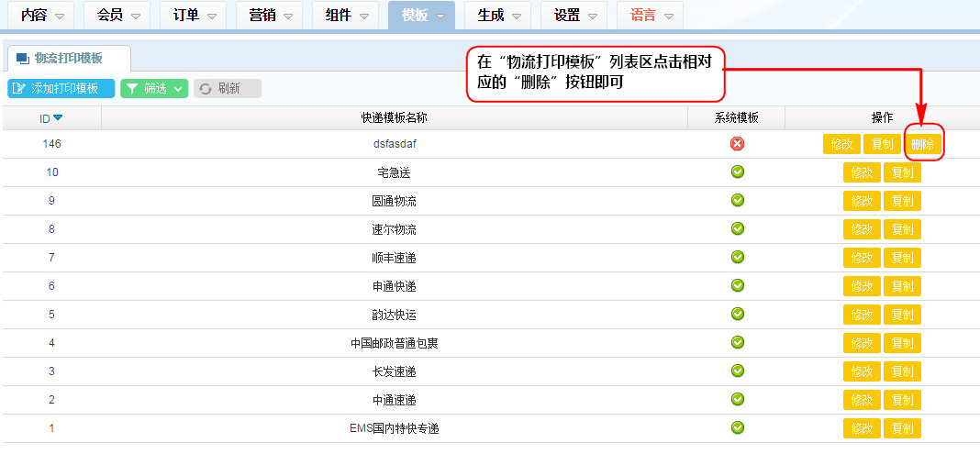The height and width of the screenshot is (454, 980).
Task: Click 修改 for 申通快递 row
Action: tap(862, 286)
